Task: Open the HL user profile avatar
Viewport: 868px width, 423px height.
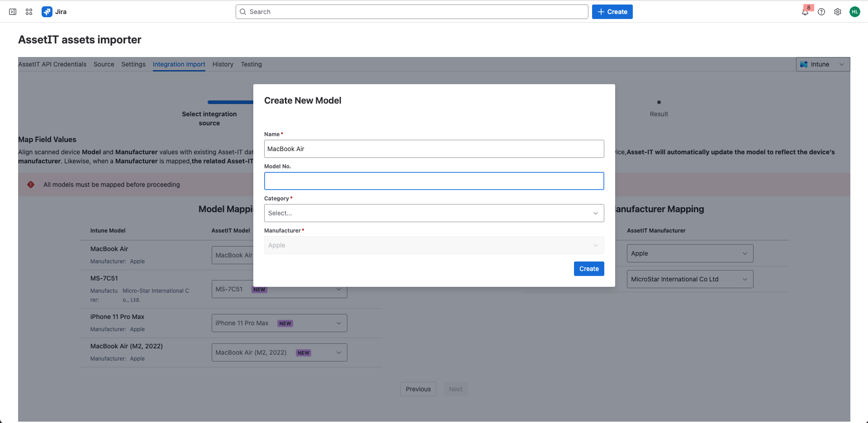Action: [854, 12]
